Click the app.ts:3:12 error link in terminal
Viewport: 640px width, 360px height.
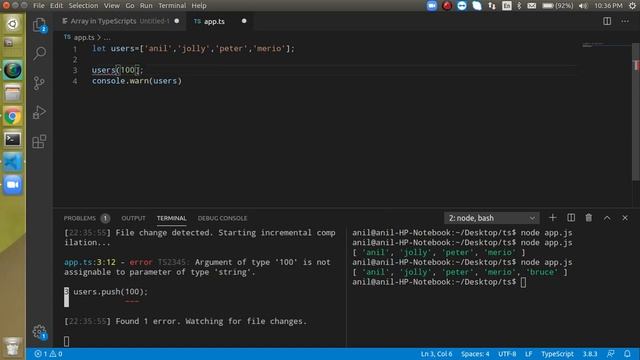[90, 262]
